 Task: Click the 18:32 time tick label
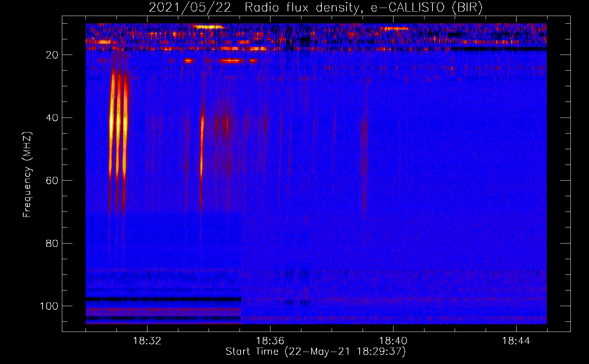pyautogui.click(x=147, y=341)
